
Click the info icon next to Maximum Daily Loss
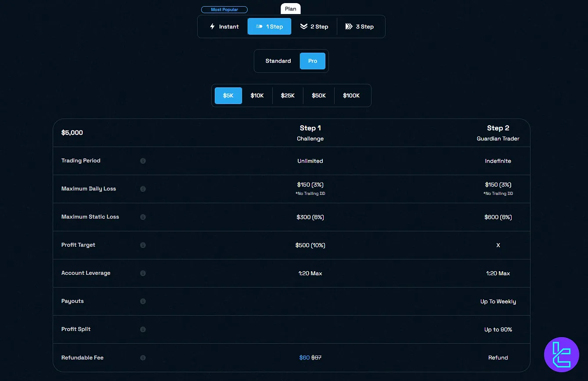[143, 189]
